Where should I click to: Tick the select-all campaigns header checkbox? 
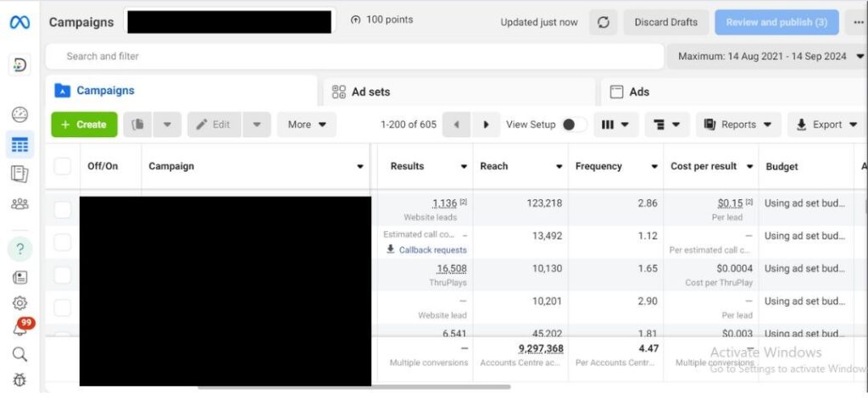click(x=63, y=167)
